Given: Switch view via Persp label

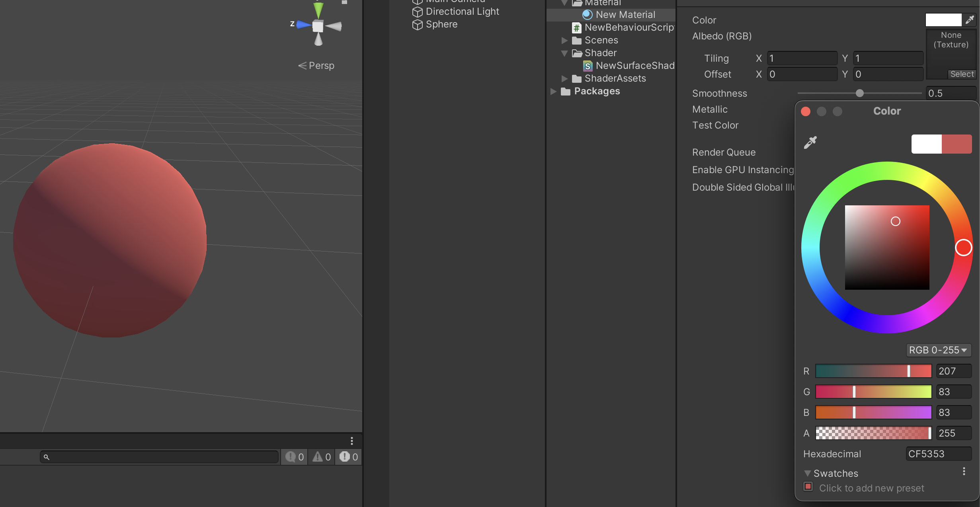Looking at the screenshot, I should (x=321, y=66).
